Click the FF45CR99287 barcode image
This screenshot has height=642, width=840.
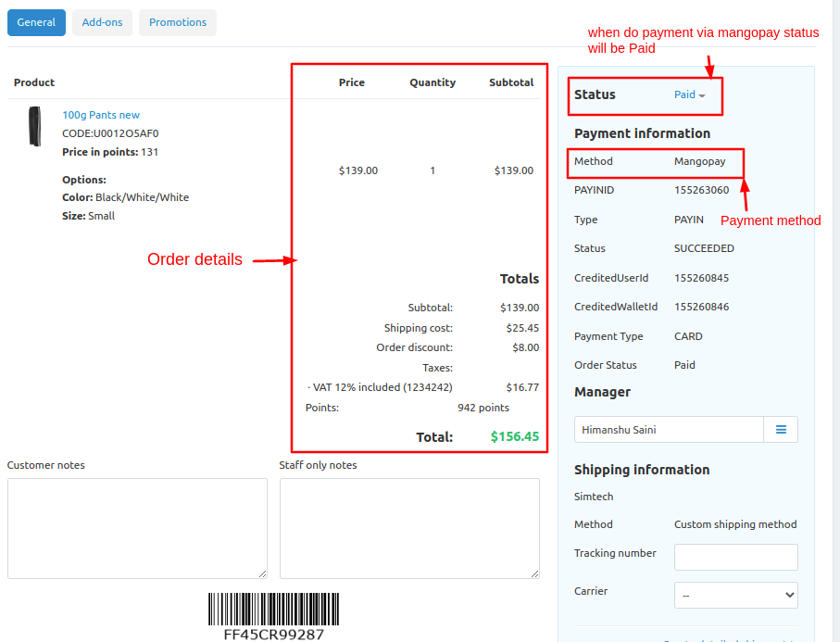pyautogui.click(x=274, y=616)
